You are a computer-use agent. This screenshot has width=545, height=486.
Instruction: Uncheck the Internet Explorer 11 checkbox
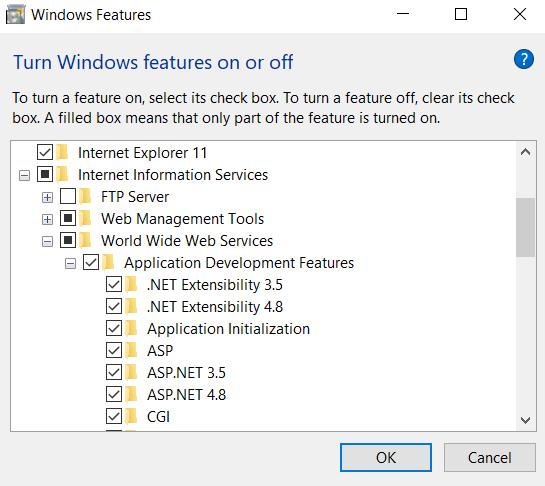click(45, 152)
